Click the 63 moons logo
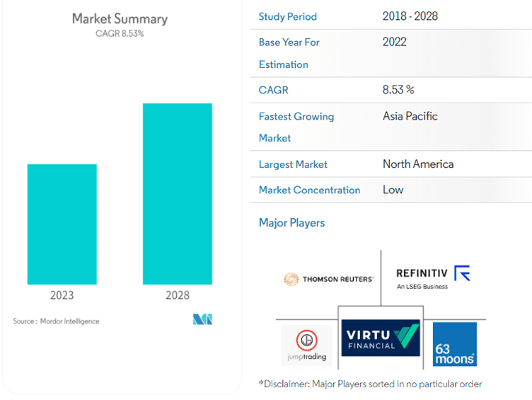Viewport: 532px width, 400px height. [454, 345]
